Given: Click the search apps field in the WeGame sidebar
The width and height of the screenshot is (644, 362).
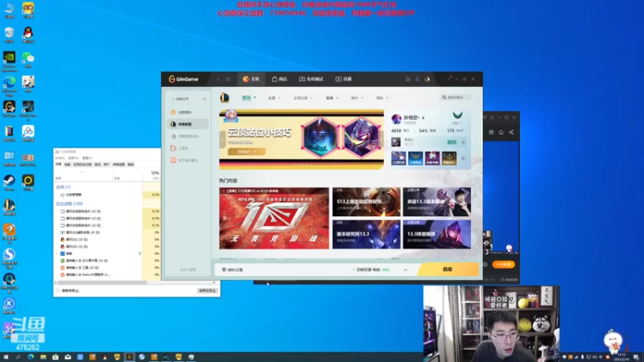Looking at the screenshot, I should 185,99.
